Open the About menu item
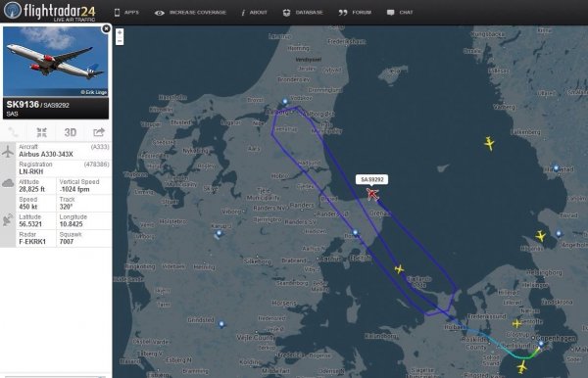Viewport: 588px width, 378px height. tap(254, 13)
